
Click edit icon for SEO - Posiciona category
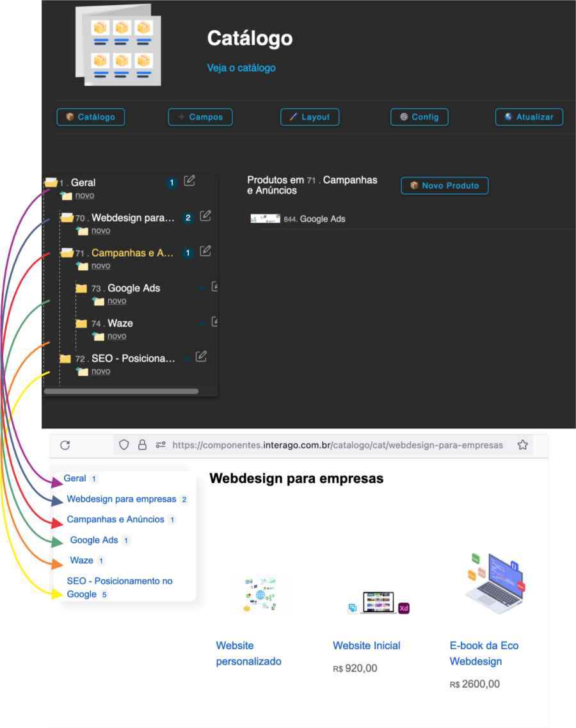click(201, 357)
